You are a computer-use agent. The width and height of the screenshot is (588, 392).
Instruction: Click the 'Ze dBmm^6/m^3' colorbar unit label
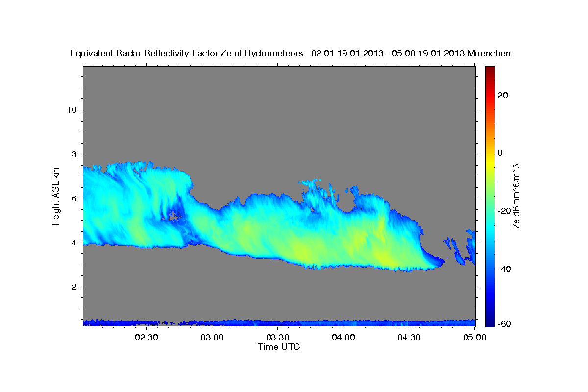[x=516, y=196]
